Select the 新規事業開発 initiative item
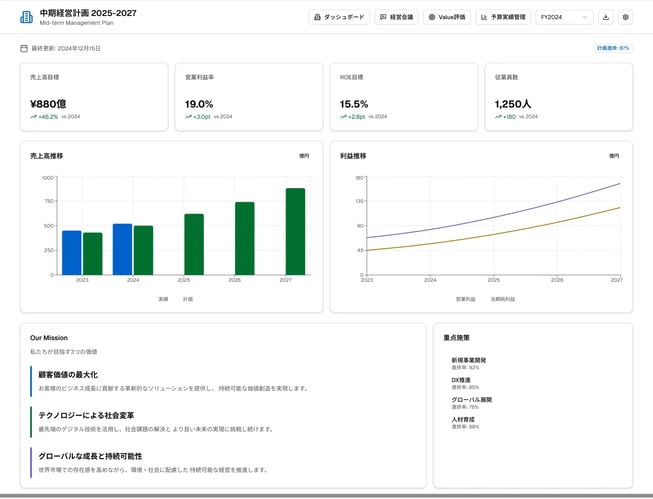 click(x=469, y=359)
